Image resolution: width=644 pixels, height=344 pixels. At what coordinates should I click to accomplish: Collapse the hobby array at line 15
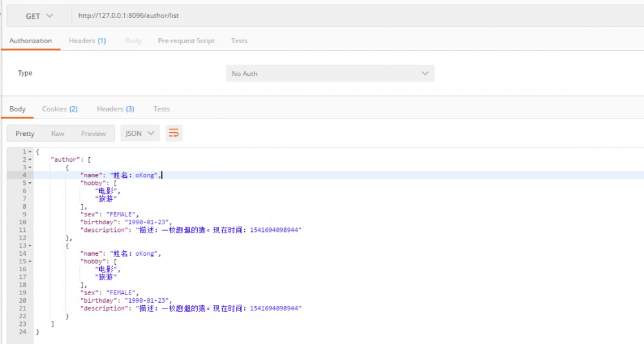click(x=30, y=262)
